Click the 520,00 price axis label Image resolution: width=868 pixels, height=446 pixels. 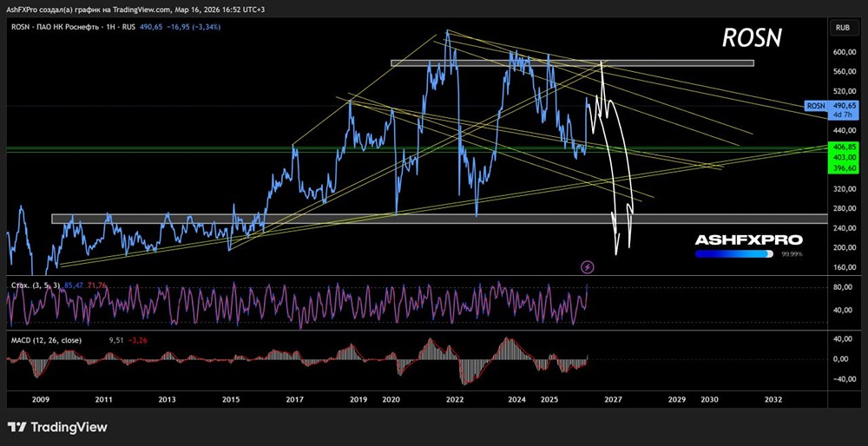pyautogui.click(x=845, y=91)
